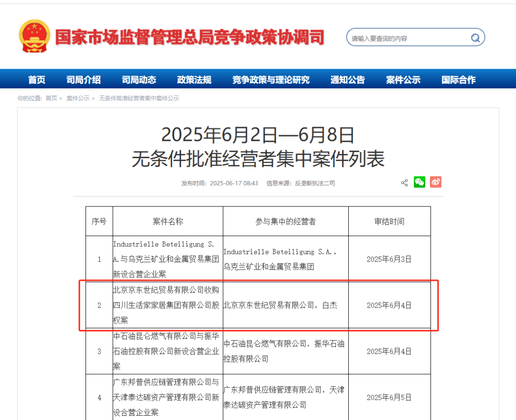Share the article via Weibo icon
Image resolution: width=516 pixels, height=420 pixels.
[x=436, y=182]
